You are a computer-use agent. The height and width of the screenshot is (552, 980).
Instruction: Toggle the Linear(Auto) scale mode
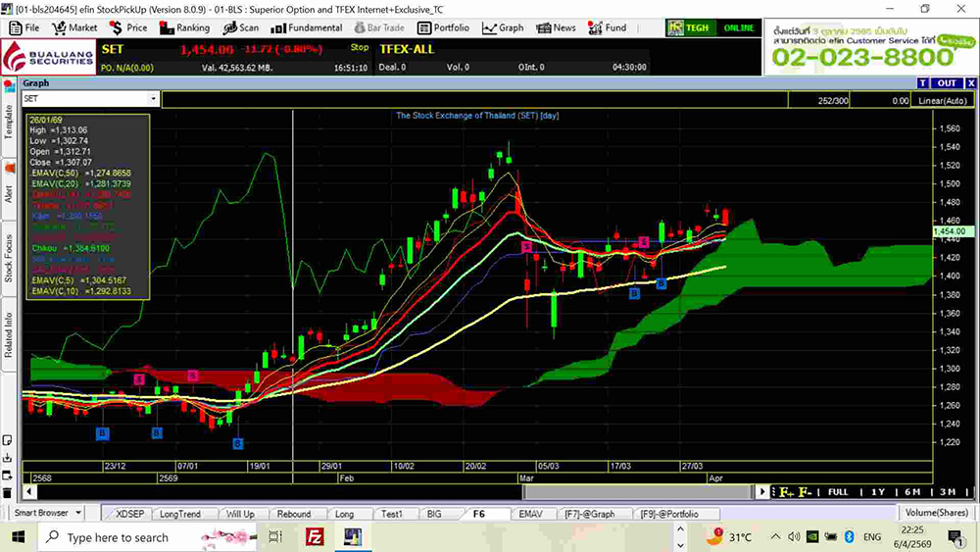pos(943,100)
